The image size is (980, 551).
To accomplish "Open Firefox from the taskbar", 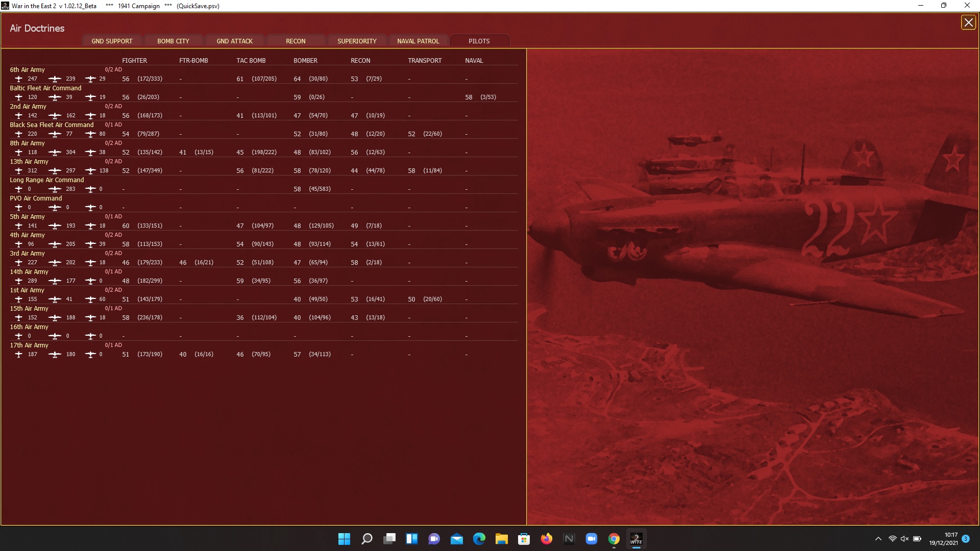I will (x=546, y=539).
